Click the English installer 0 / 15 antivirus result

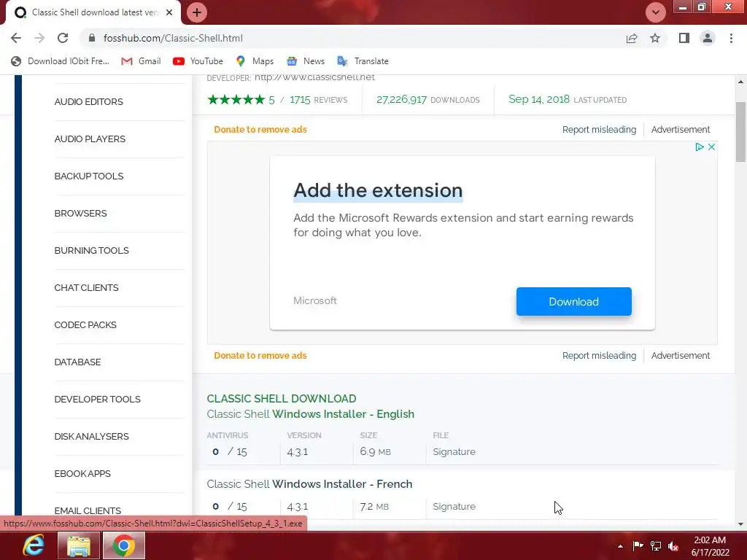(230, 452)
